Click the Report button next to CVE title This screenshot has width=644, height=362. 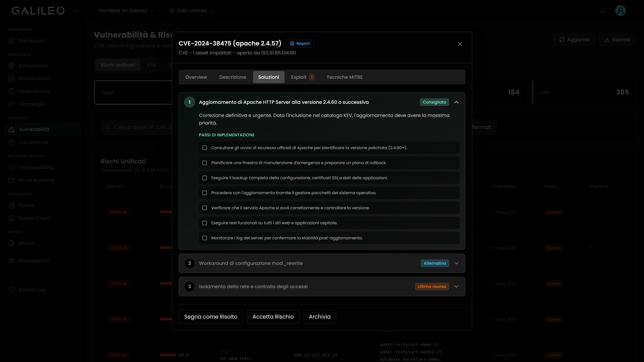coord(300,43)
